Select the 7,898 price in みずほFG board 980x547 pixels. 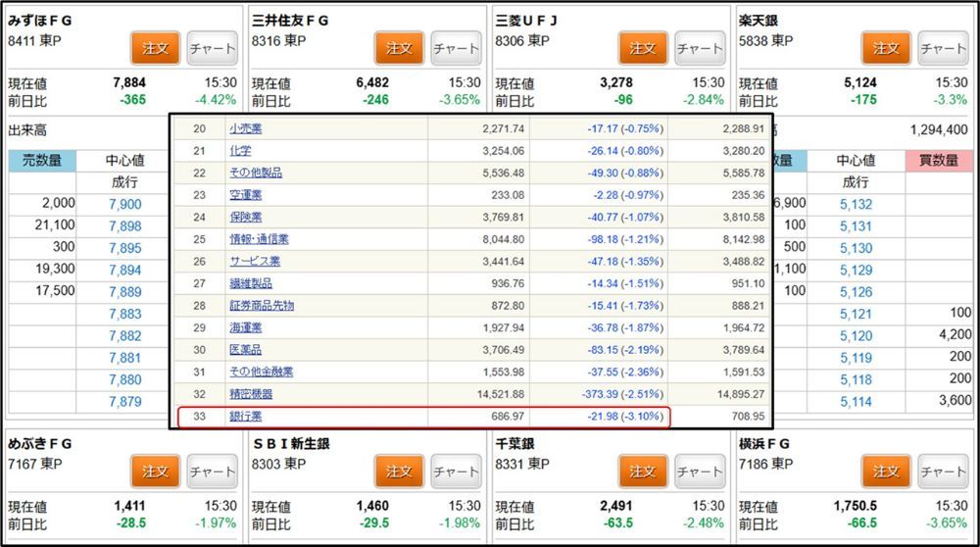(x=125, y=226)
